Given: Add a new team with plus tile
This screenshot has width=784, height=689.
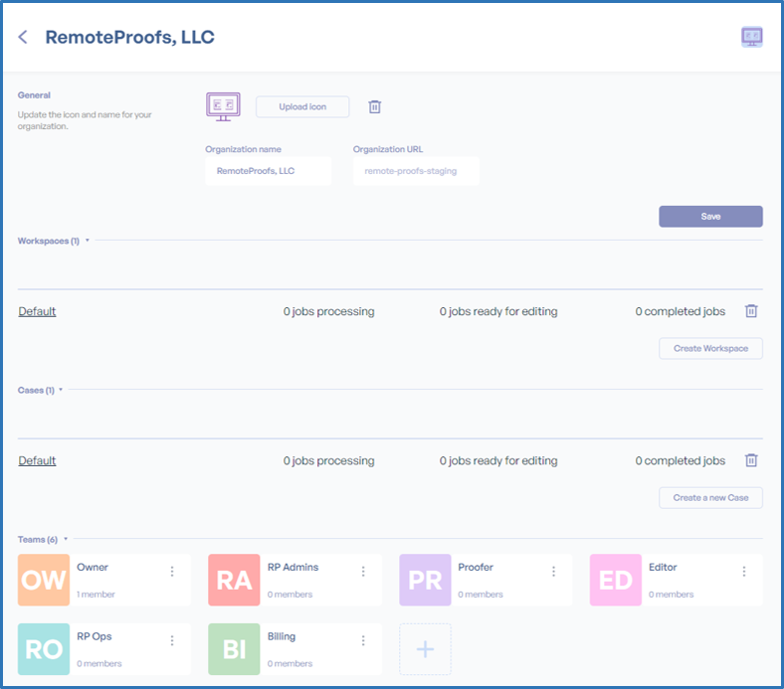Looking at the screenshot, I should 425,649.
